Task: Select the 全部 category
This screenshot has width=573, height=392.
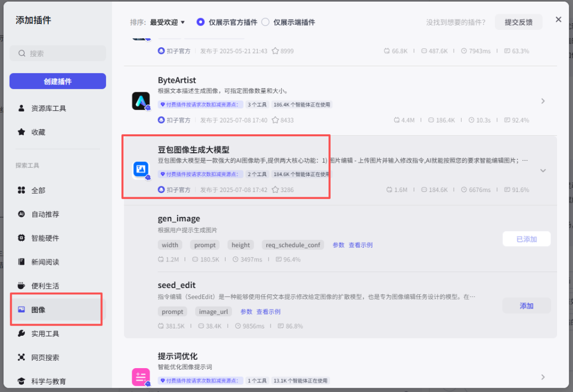Action: coord(58,190)
